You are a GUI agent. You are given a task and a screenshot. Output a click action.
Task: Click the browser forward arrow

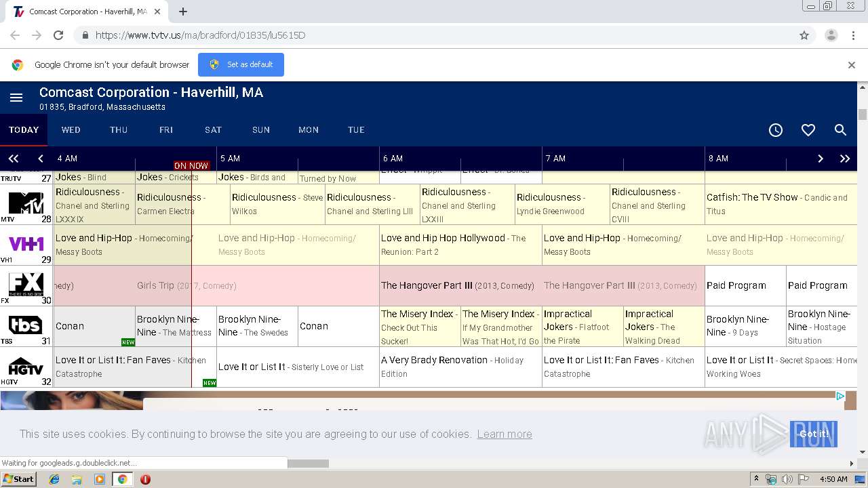37,35
